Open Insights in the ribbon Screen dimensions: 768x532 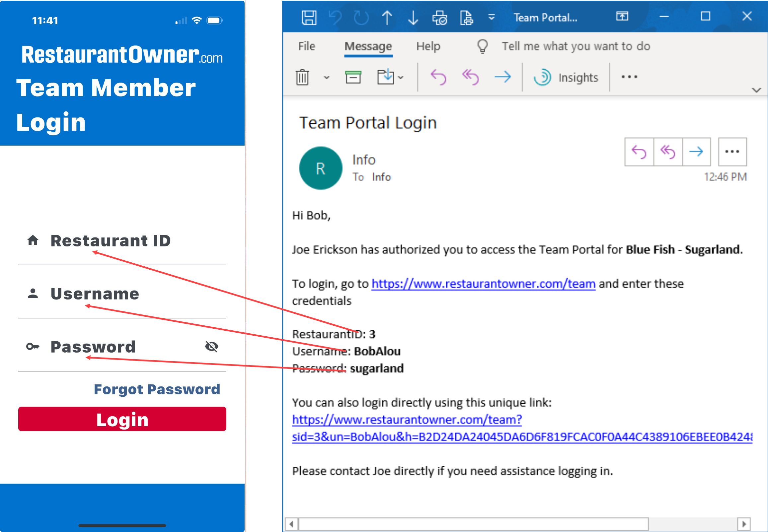pyautogui.click(x=566, y=77)
